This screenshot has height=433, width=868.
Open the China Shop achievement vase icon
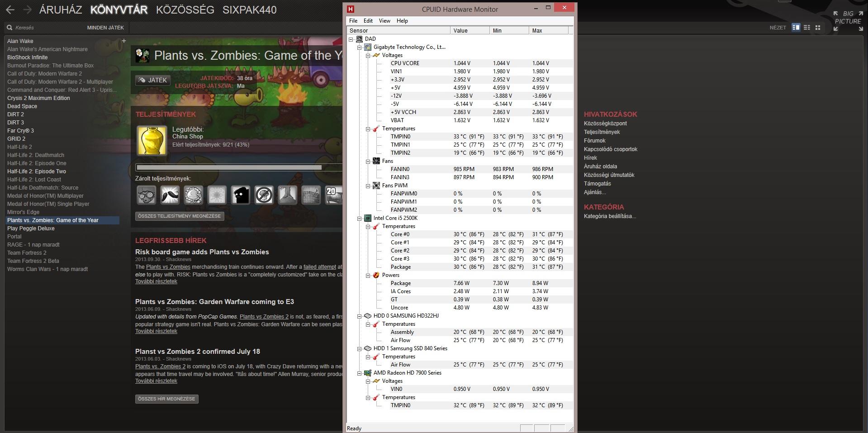152,140
